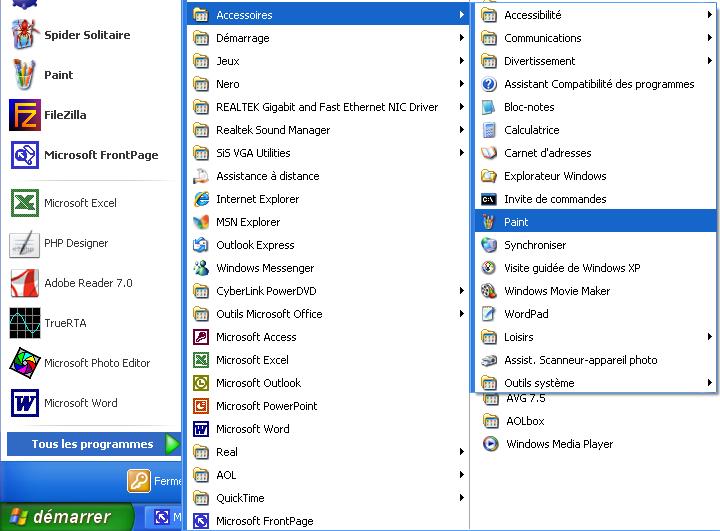Click Microsoft Outlook icon in programs list
This screenshot has height=531, width=720.
point(201,383)
